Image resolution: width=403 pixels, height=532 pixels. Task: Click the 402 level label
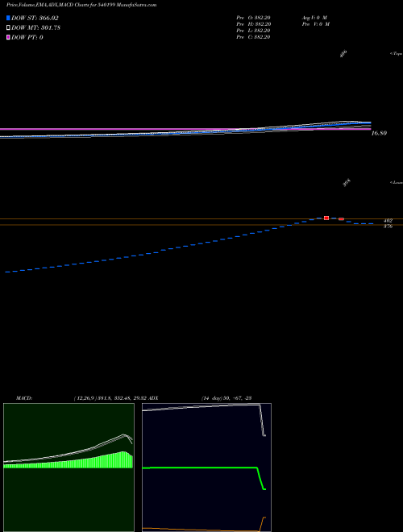[x=388, y=221]
